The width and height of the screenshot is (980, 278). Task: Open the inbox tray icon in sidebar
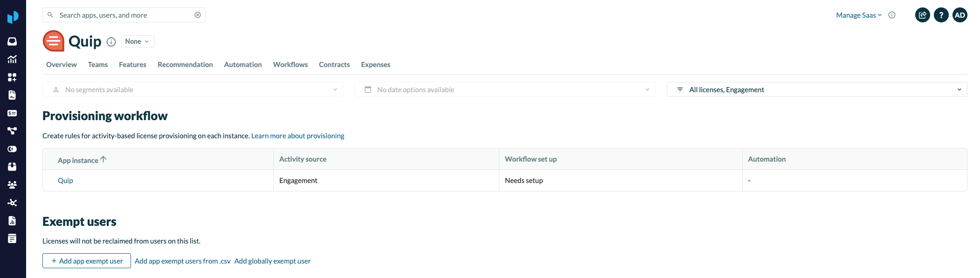[x=12, y=41]
